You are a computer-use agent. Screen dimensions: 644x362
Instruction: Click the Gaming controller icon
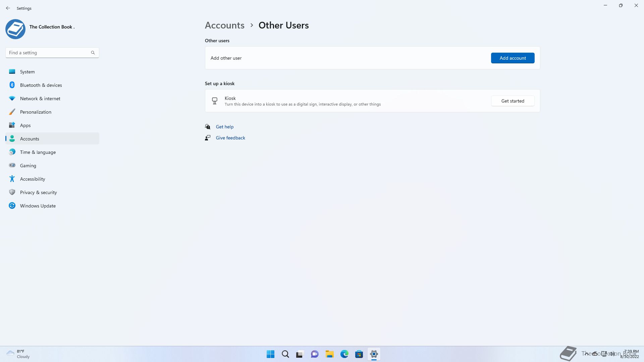tap(12, 165)
